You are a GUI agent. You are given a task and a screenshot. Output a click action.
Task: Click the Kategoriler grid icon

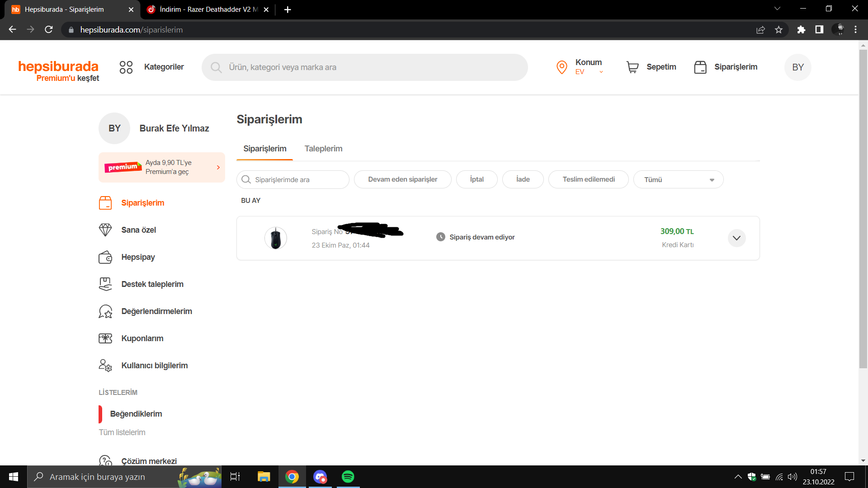click(126, 67)
